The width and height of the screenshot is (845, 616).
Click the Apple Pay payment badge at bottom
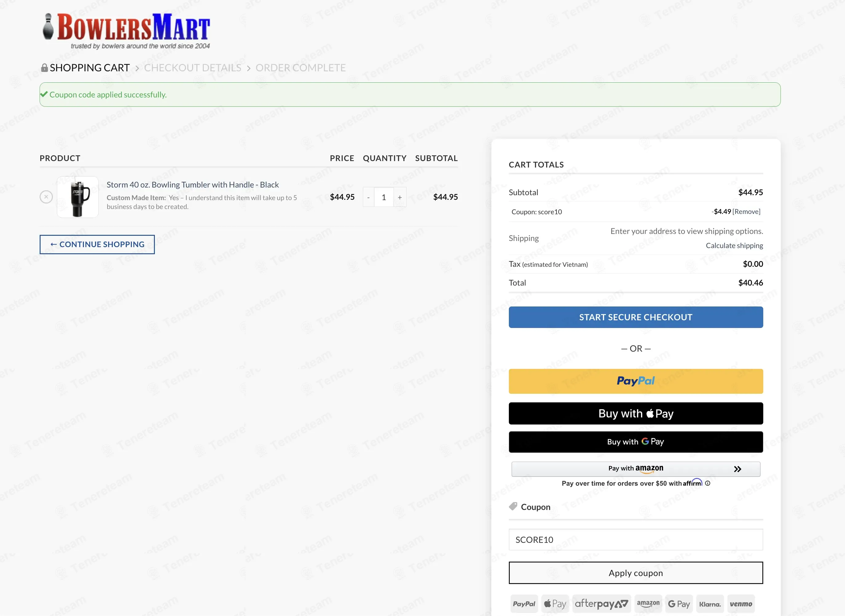pyautogui.click(x=555, y=604)
